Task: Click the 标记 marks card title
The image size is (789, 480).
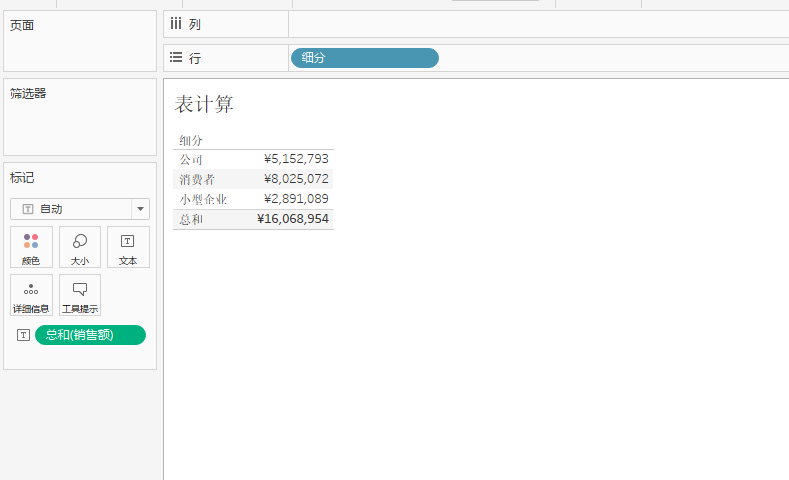Action: (x=22, y=178)
